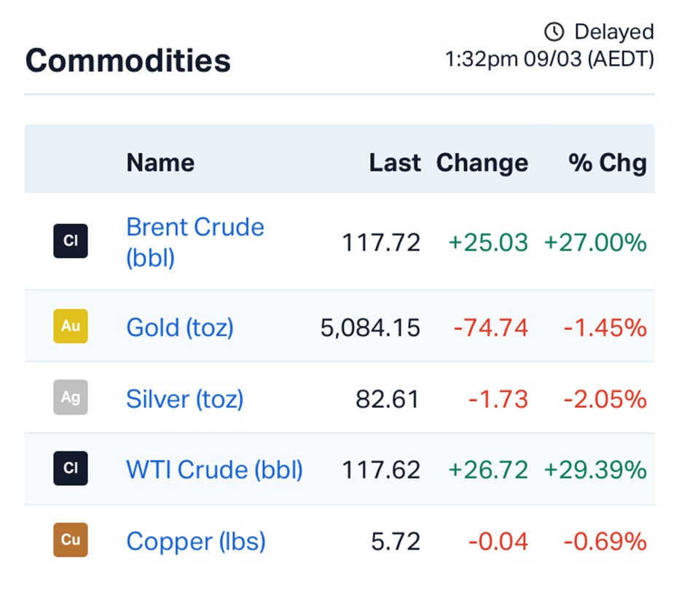The width and height of the screenshot is (682, 616).
Task: Sort by the Last column header
Action: click(394, 162)
